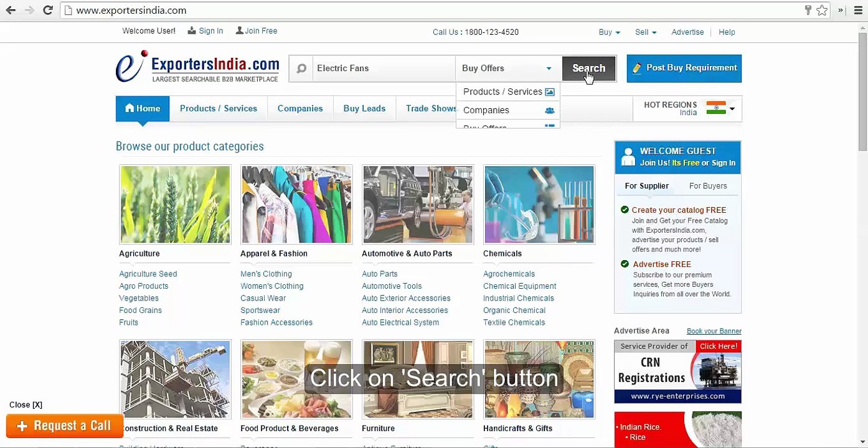Open Food Product & Beverages thumbnail
Viewport: 868px width, 448px height.
click(296, 379)
